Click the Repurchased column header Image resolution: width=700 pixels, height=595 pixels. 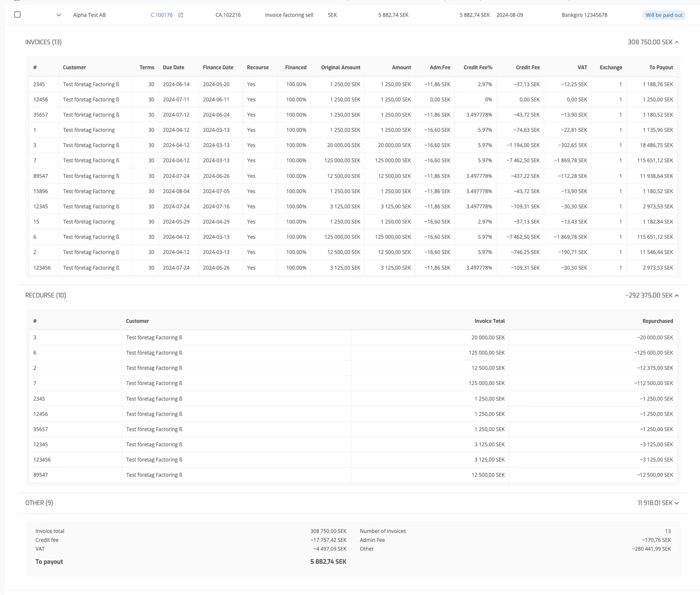pyautogui.click(x=658, y=321)
